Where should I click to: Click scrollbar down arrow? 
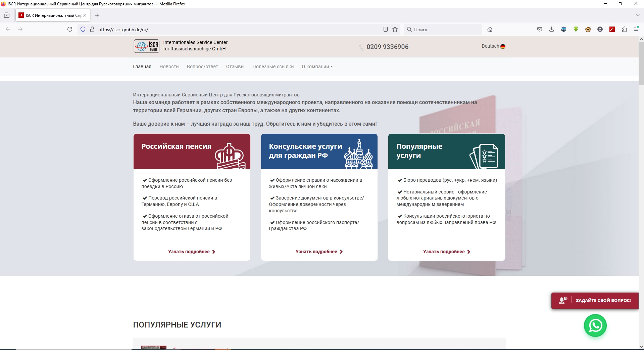tap(641, 347)
